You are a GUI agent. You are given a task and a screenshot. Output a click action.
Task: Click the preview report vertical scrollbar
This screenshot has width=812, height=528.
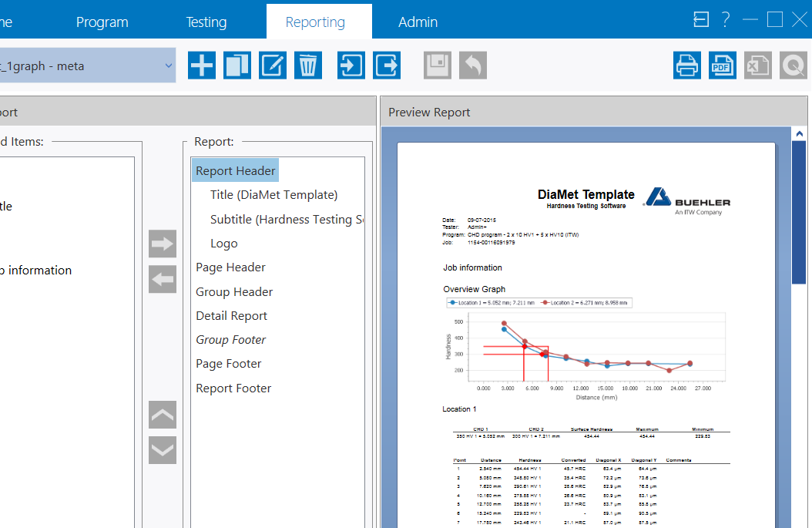[x=799, y=231]
